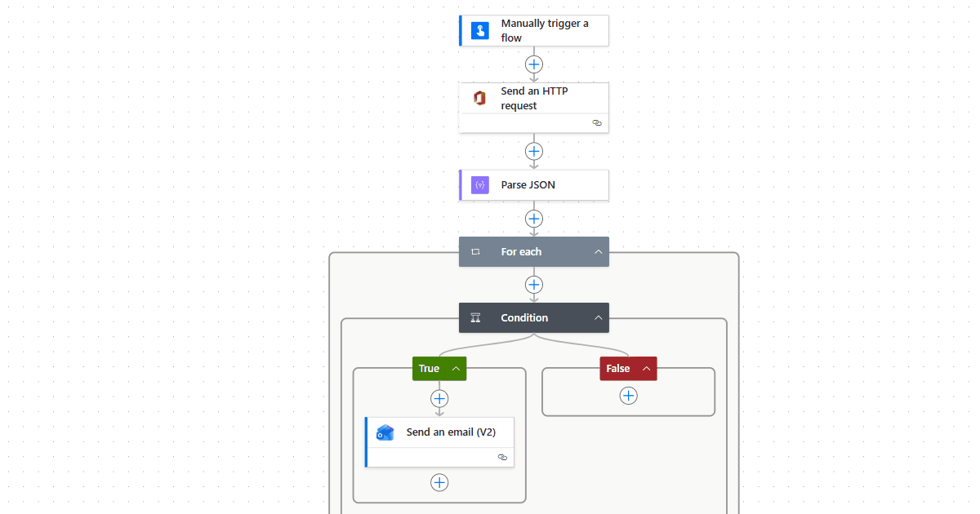Click connection link icon on Send an HTTP request
The height and width of the screenshot is (514, 980).
pos(596,122)
